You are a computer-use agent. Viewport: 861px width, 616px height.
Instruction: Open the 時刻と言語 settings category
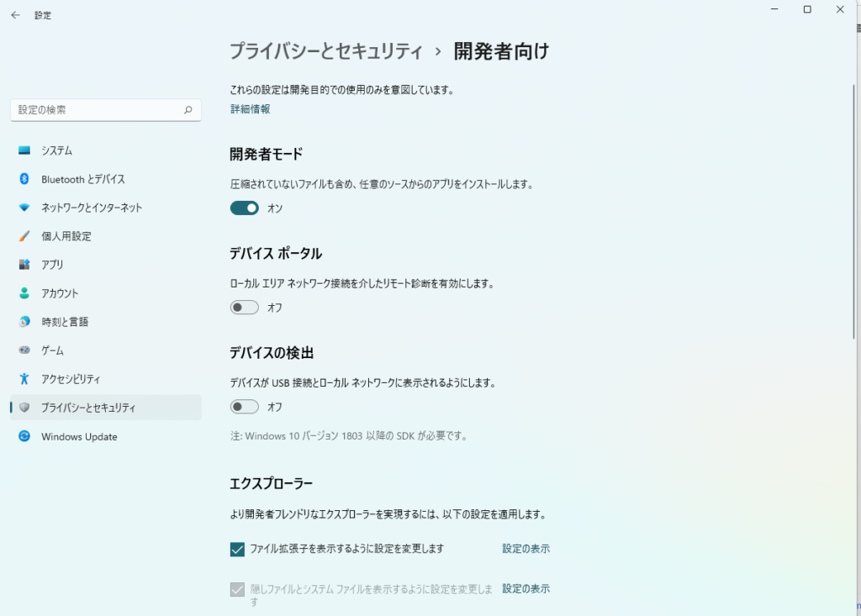point(65,322)
